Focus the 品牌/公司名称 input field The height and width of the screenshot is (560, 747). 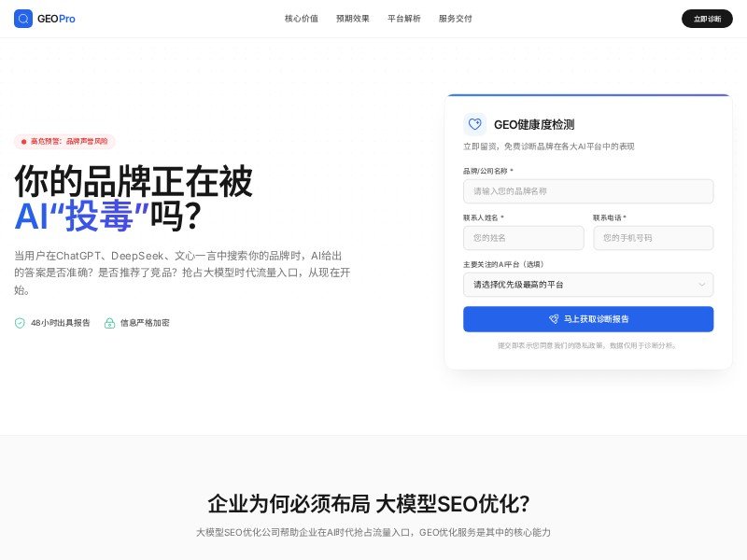pyautogui.click(x=588, y=191)
